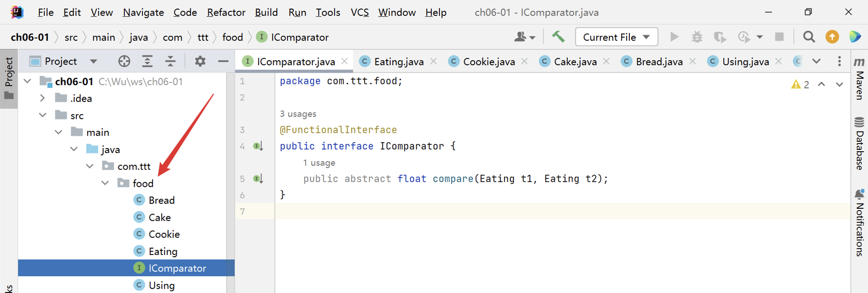The height and width of the screenshot is (293, 868).
Task: Click the Build Project hammer icon
Action: [559, 37]
